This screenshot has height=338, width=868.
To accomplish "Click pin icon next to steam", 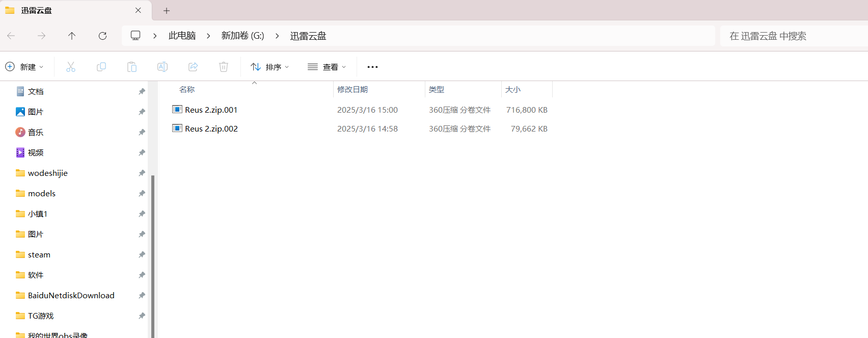I will (x=142, y=254).
